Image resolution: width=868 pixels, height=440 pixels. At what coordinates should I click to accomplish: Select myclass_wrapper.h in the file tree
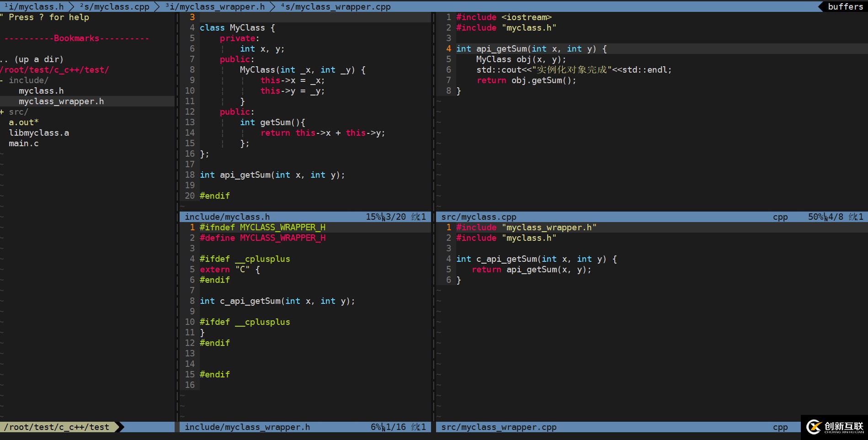61,101
